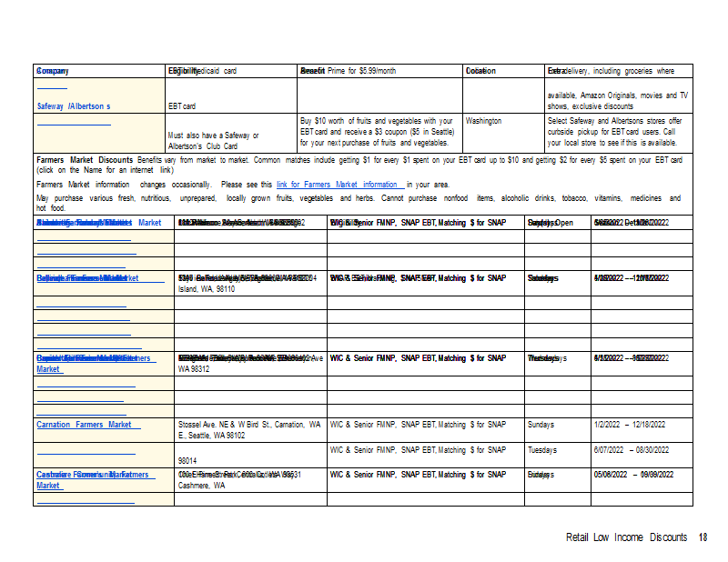The width and height of the screenshot is (728, 562).
Task: Click the 'delivery, including groceries where' text
Action: tap(620, 71)
